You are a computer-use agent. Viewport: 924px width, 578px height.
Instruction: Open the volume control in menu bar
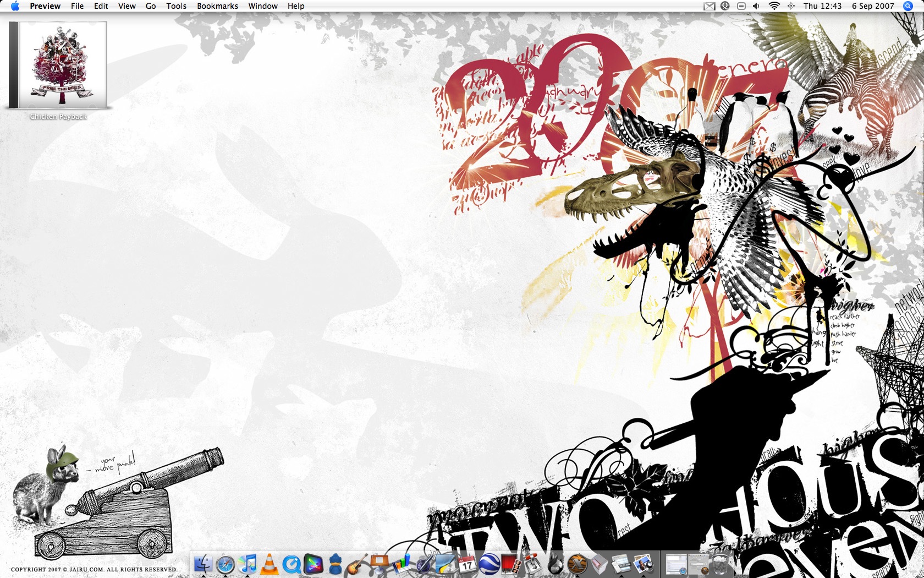click(757, 6)
